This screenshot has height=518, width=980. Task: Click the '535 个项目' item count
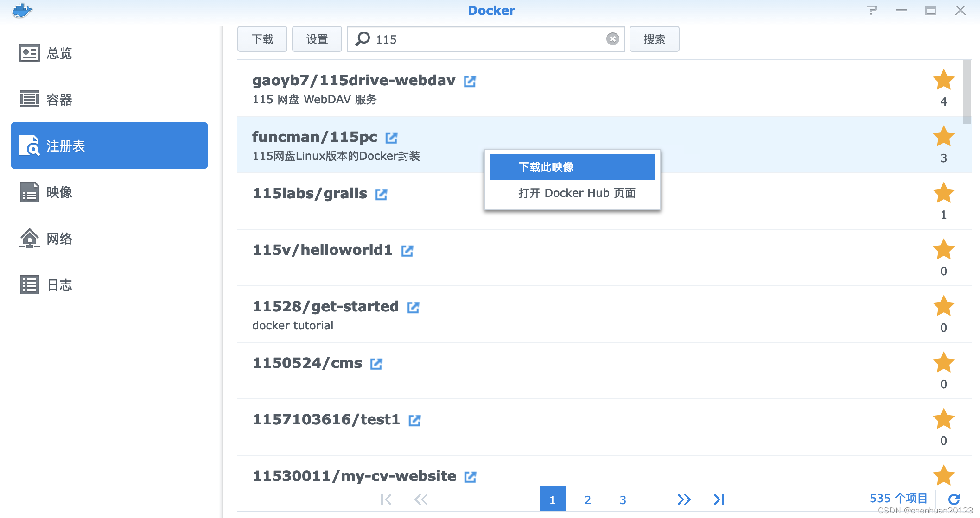(x=898, y=499)
